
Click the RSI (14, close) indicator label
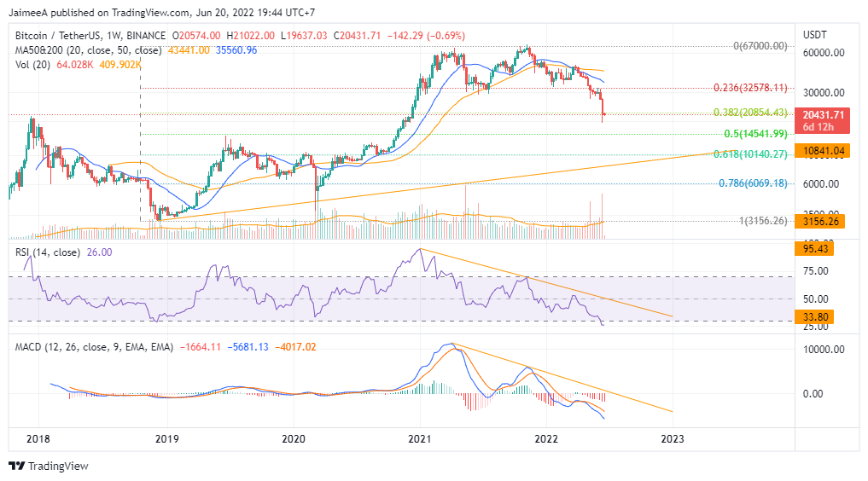click(x=48, y=252)
